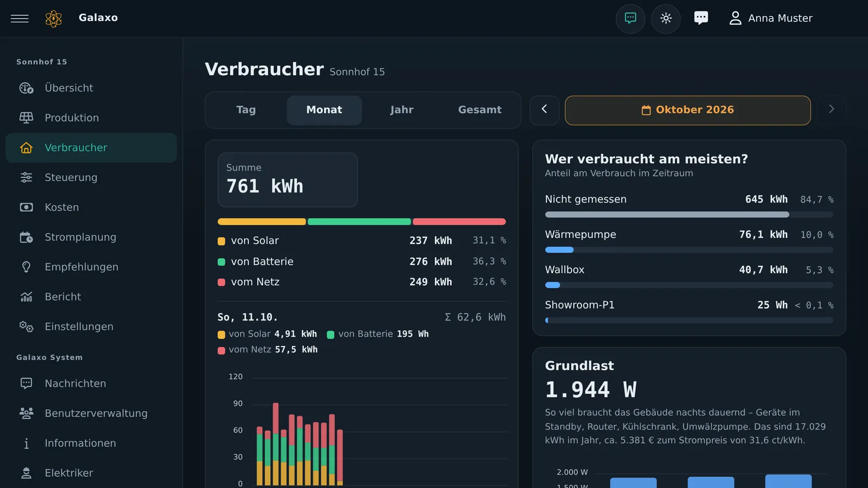Click the Benutzerverwaltung people icon
This screenshot has width=868, height=488.
[x=26, y=413]
